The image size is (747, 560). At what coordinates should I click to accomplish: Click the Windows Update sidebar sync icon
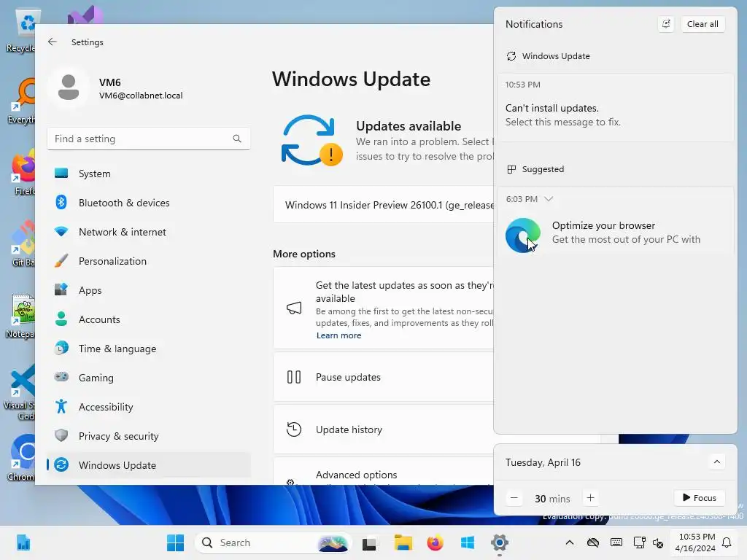(61, 464)
